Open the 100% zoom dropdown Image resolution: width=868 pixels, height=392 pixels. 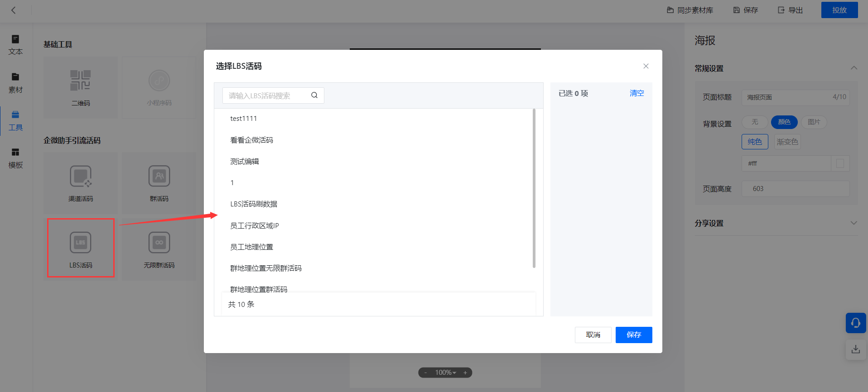[446, 373]
